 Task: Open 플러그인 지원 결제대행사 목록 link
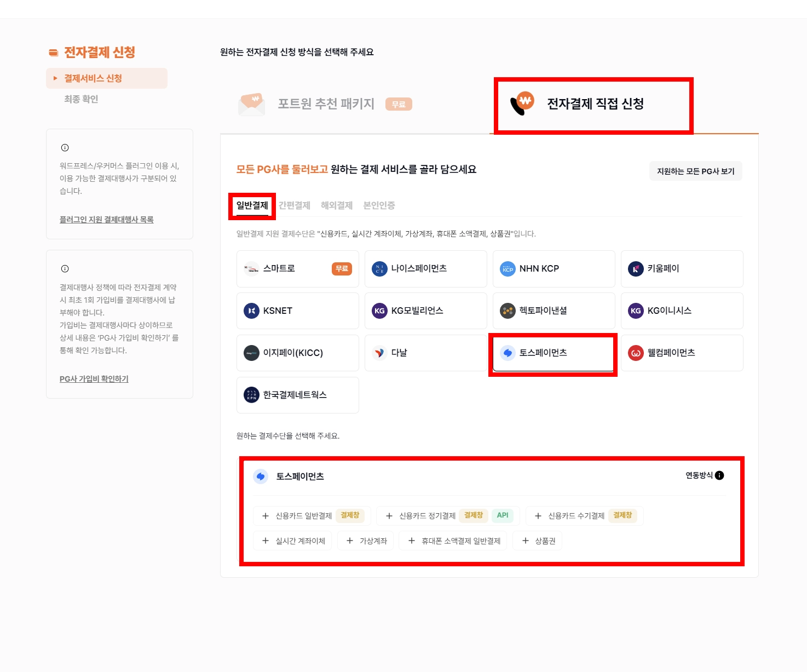pyautogui.click(x=107, y=220)
